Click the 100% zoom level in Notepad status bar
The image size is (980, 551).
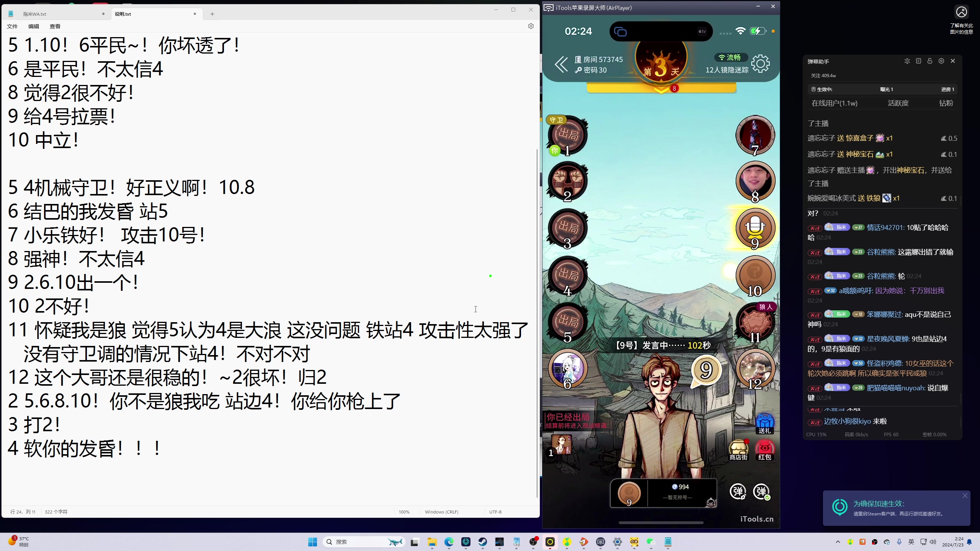pyautogui.click(x=404, y=512)
